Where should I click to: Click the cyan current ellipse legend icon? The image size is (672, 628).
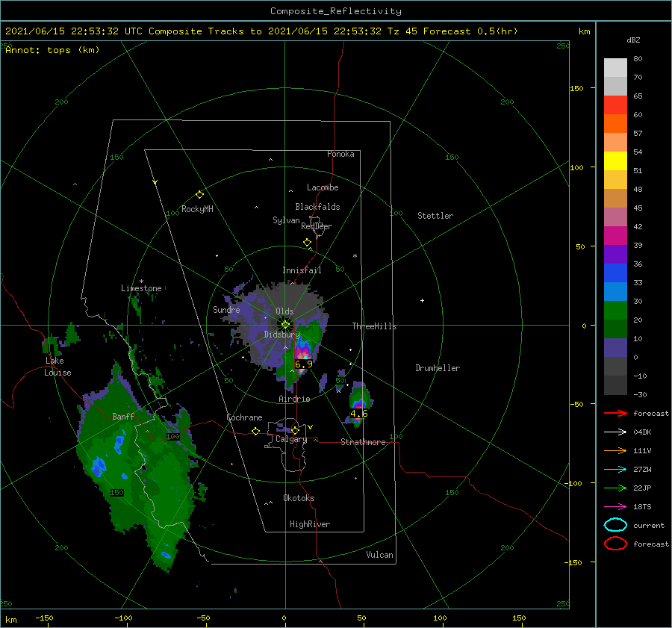point(615,525)
